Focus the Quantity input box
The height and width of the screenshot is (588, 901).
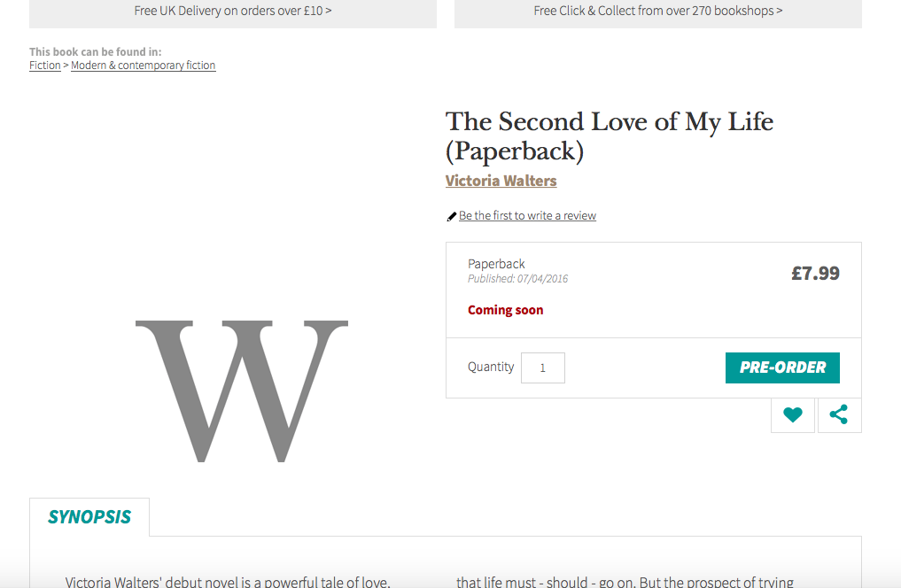pyautogui.click(x=543, y=367)
